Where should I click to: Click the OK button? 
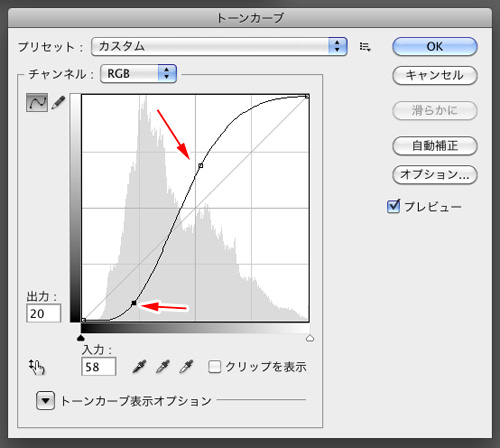click(x=435, y=46)
